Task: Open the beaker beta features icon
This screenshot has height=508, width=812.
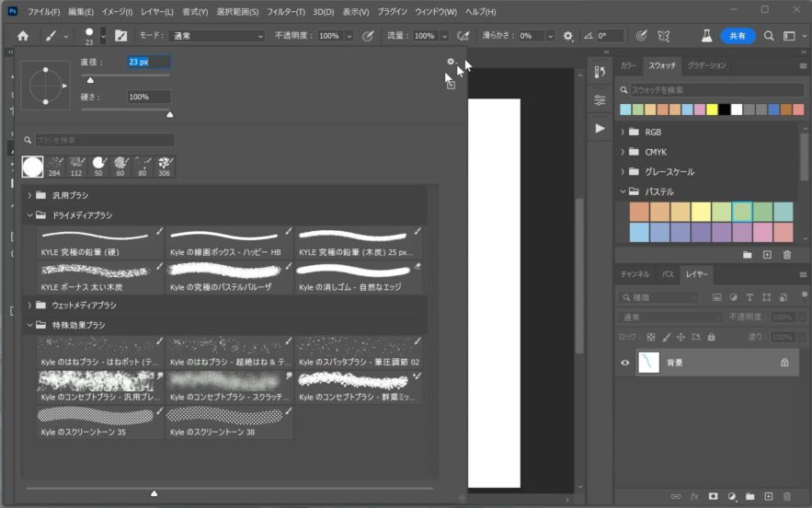Action: (706, 36)
